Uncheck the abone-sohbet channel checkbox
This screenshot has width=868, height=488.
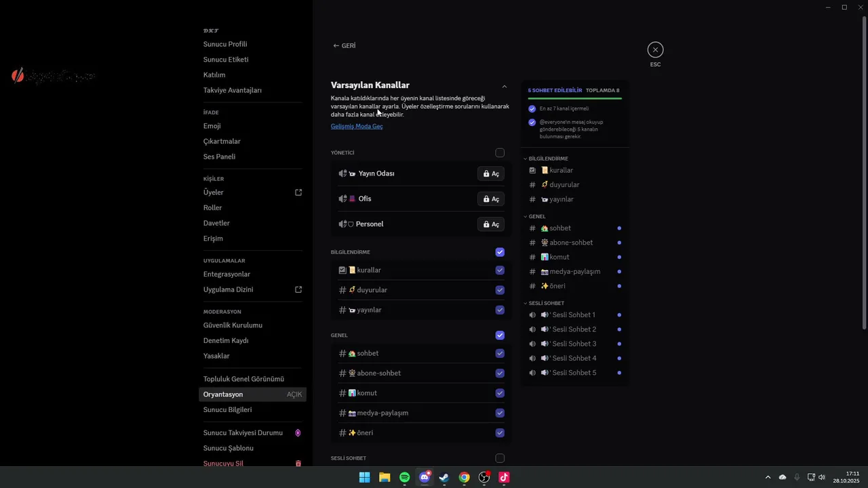click(500, 373)
